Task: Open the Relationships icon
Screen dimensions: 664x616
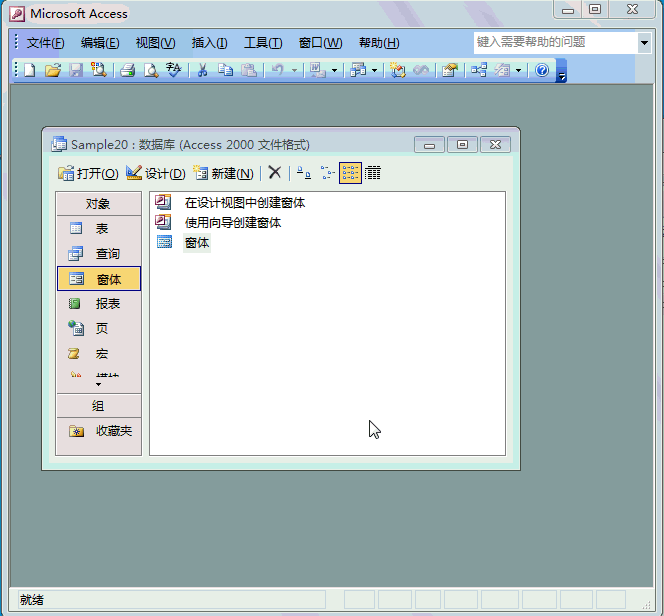Action: 479,70
